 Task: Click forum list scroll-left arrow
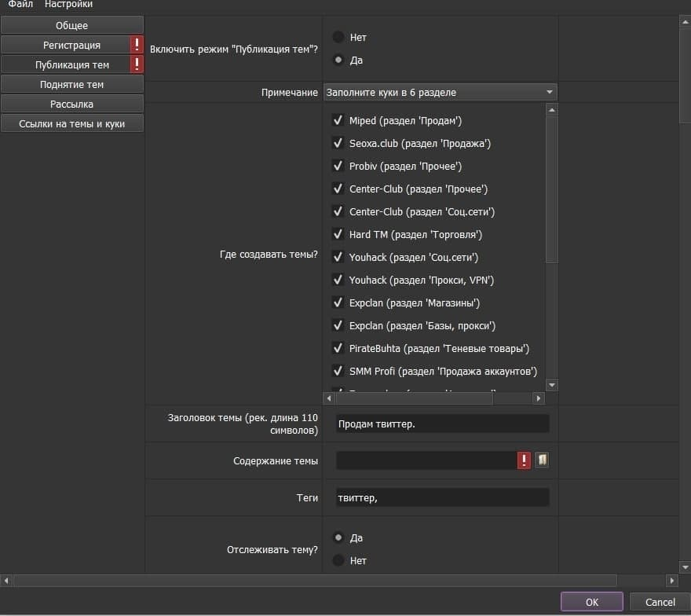(x=329, y=398)
